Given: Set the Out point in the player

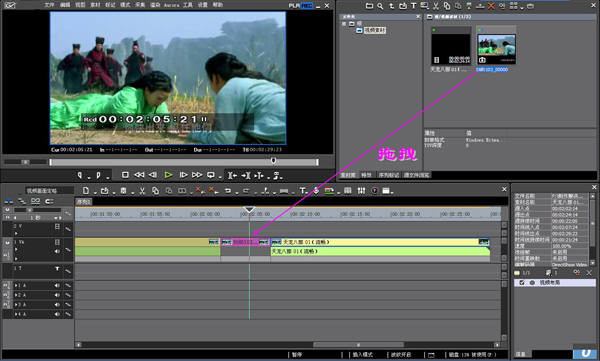Looking at the screenshot, I should point(98,175).
